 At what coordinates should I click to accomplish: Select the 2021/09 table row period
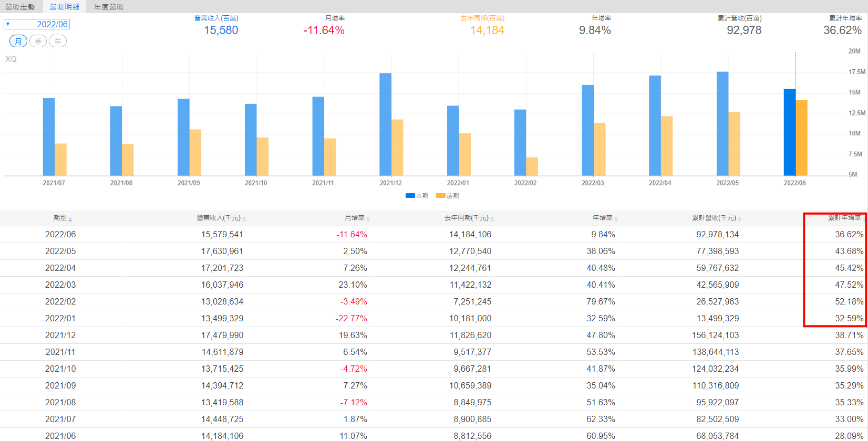click(60, 386)
